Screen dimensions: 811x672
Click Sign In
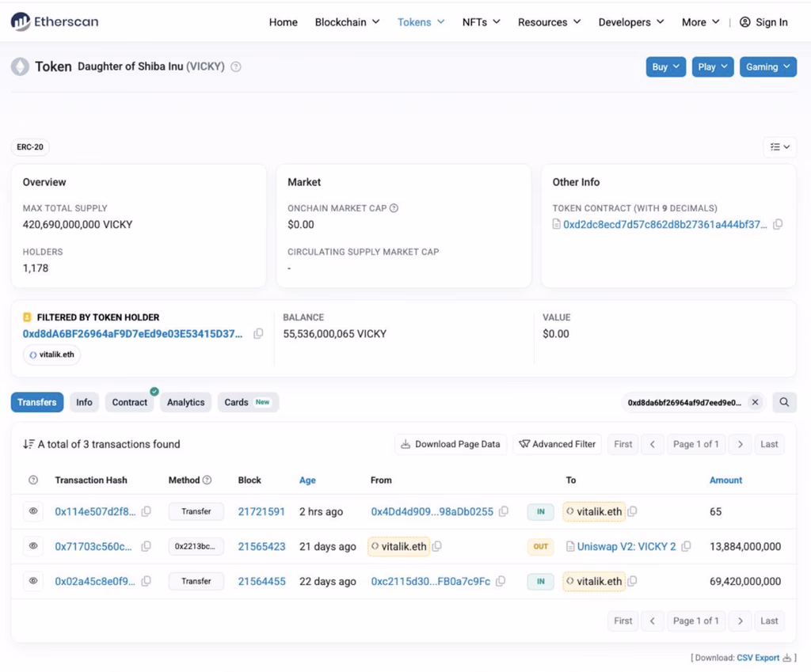pyautogui.click(x=763, y=22)
